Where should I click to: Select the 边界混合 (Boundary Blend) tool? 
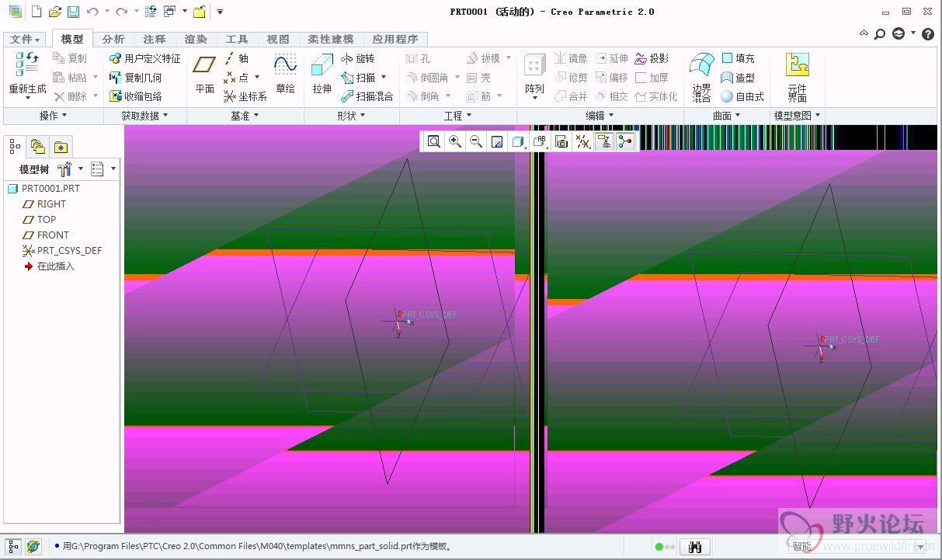tap(702, 78)
